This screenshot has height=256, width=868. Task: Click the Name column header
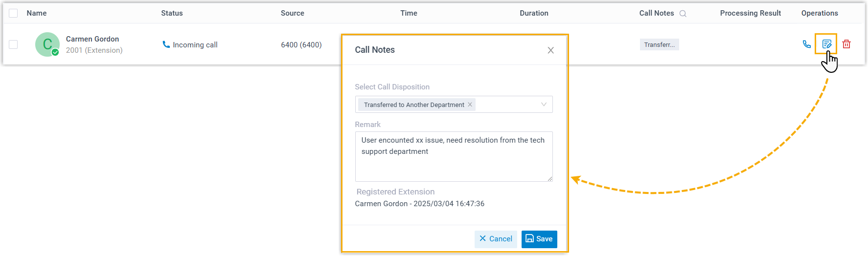(x=37, y=13)
